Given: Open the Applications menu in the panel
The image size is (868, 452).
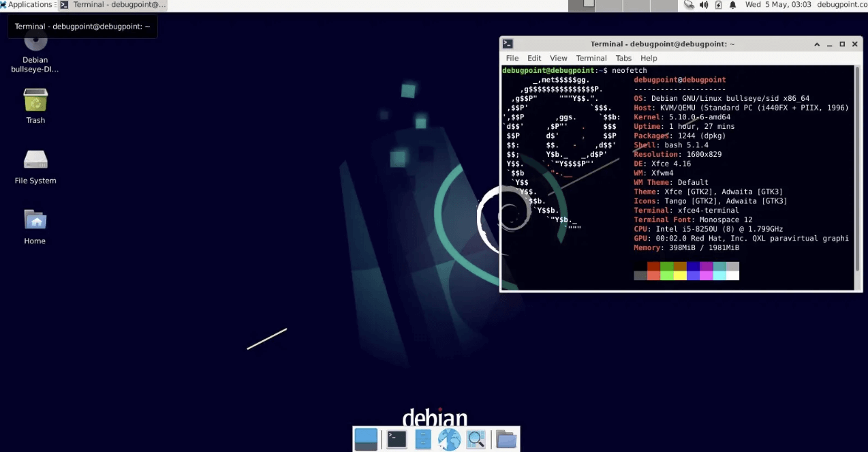Looking at the screenshot, I should coord(27,5).
